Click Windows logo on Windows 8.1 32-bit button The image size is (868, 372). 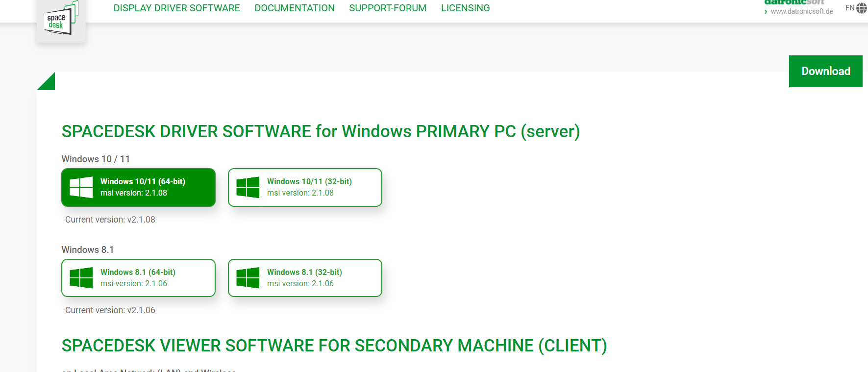248,278
